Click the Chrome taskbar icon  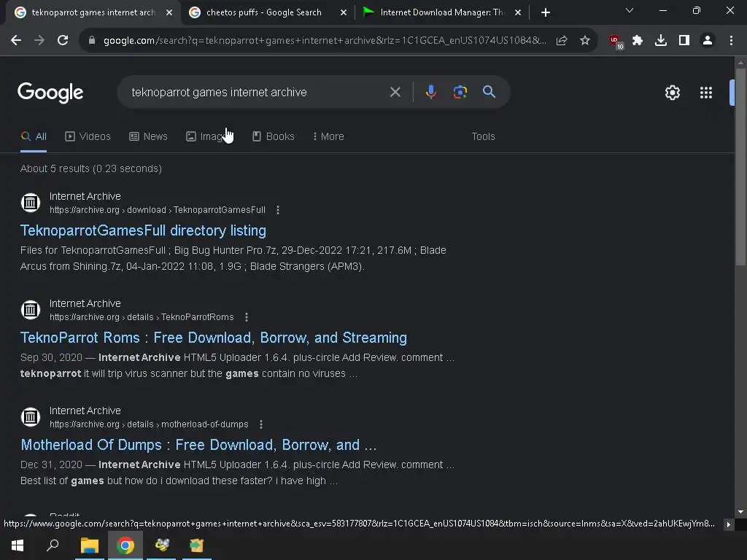[x=125, y=545]
